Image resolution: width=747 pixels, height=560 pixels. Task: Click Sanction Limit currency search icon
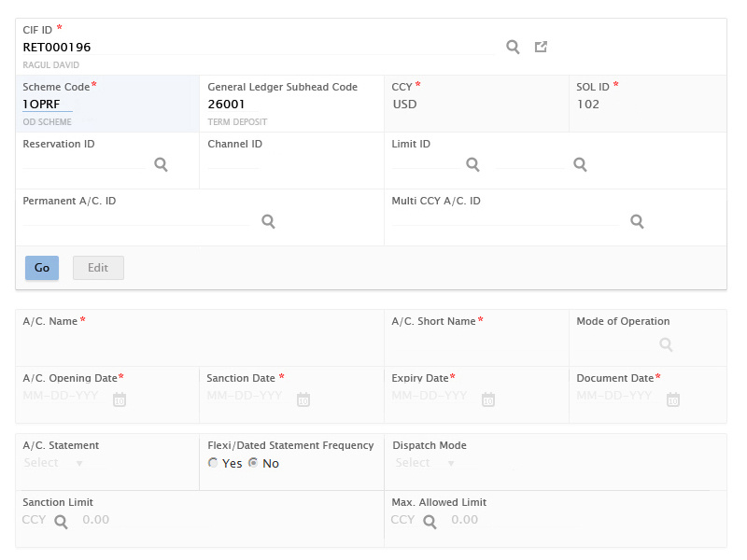[61, 522]
